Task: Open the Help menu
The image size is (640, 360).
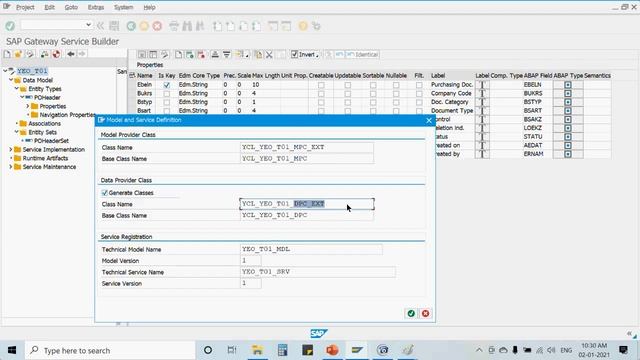Action: coord(149,7)
